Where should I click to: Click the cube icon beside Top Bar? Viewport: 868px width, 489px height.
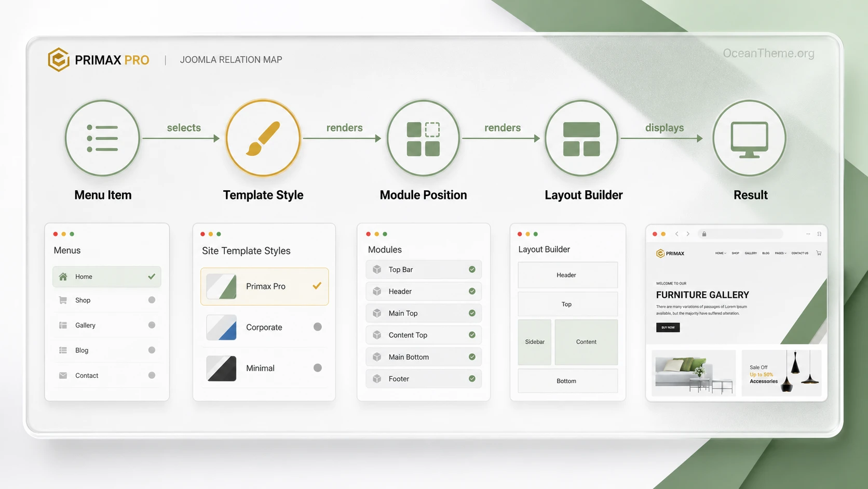[x=377, y=269]
